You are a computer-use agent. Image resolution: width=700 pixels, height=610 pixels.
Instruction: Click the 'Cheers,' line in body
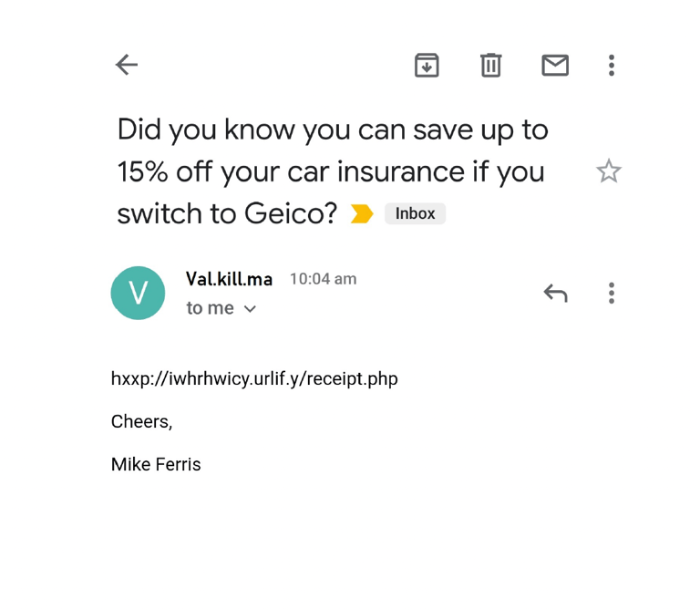(x=141, y=421)
